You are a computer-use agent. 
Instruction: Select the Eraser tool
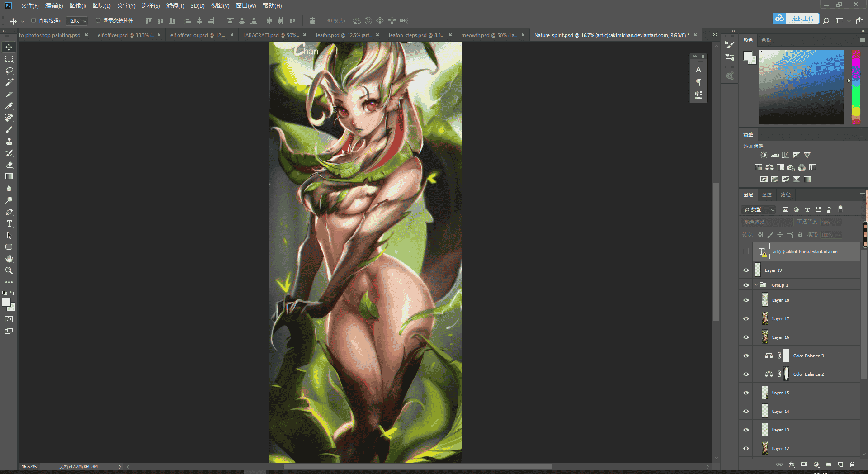(9, 165)
